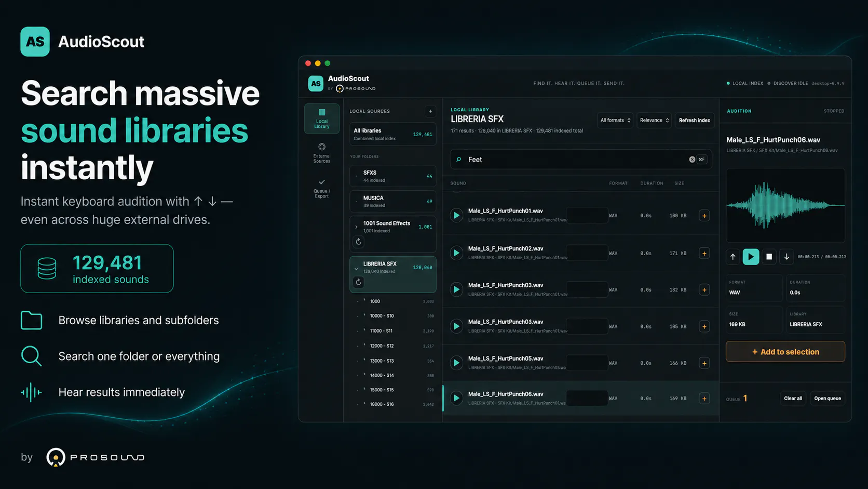The image size is (868, 489).
Task: Add Male_LS_F_HurtPunch01.wav to queue with plus icon
Action: (x=704, y=216)
